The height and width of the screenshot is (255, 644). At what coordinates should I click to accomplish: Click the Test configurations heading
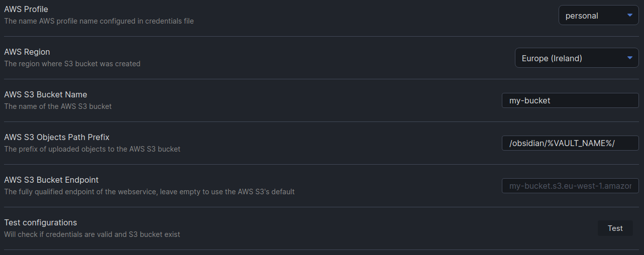click(x=41, y=222)
